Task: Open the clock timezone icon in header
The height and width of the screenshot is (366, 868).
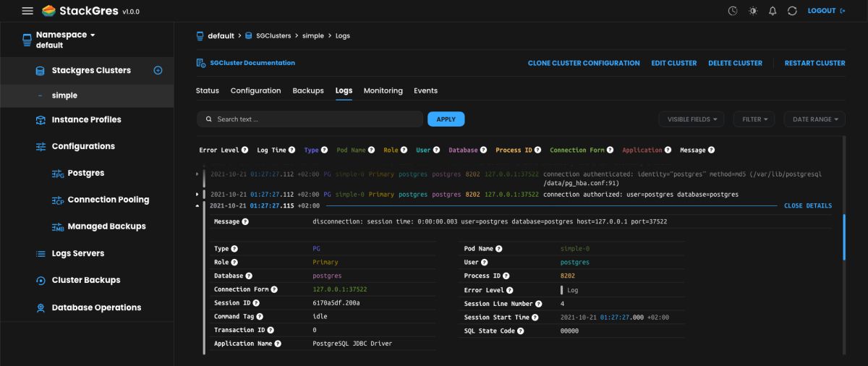Action: click(x=733, y=11)
